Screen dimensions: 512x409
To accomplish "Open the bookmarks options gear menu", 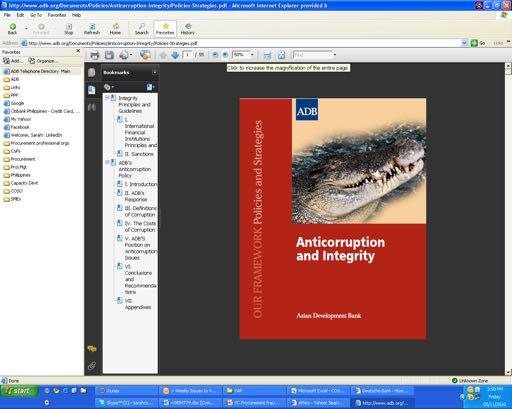I will (108, 87).
